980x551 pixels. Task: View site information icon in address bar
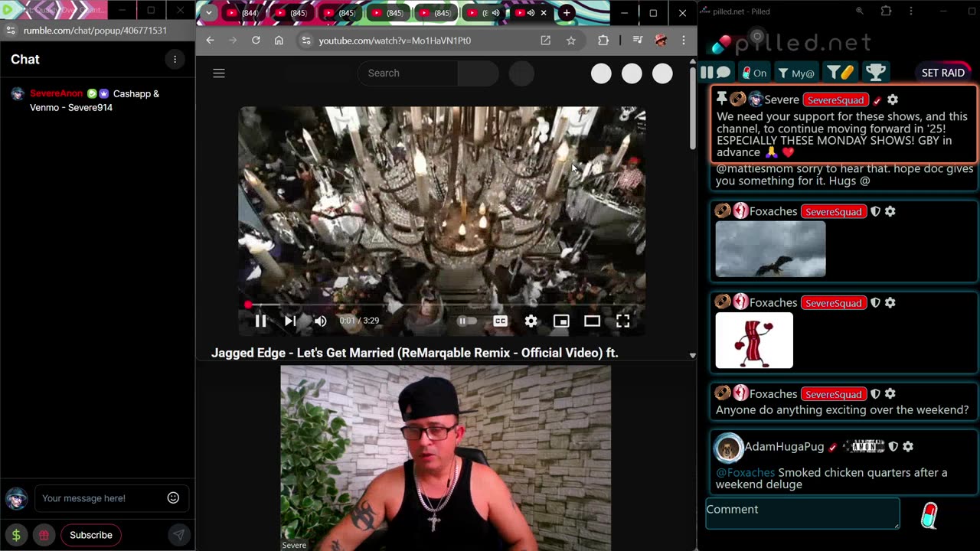click(x=306, y=41)
